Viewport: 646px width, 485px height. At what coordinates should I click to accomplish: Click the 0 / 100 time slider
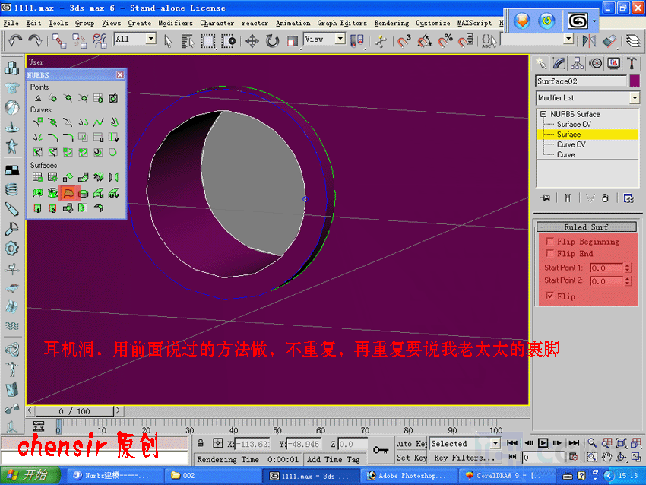click(x=74, y=411)
